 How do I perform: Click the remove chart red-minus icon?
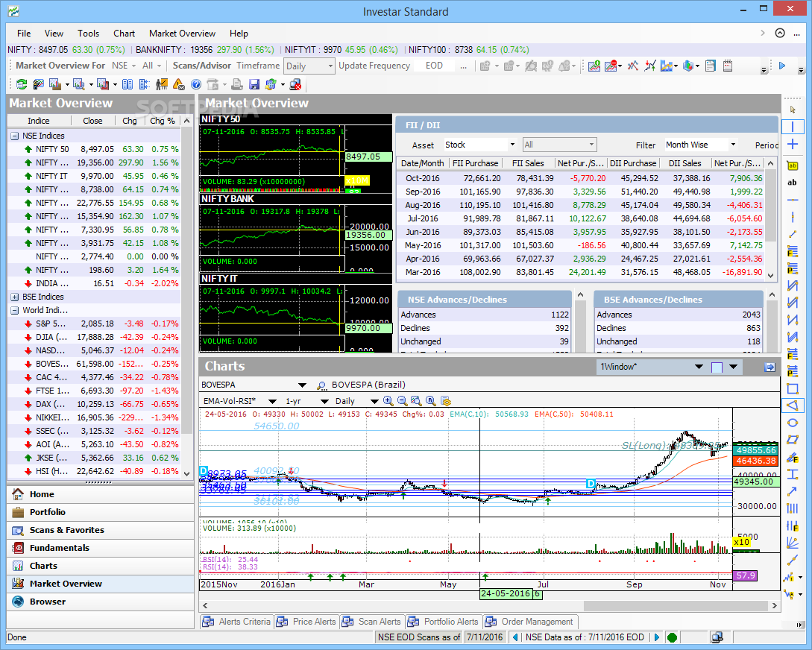pos(611,66)
